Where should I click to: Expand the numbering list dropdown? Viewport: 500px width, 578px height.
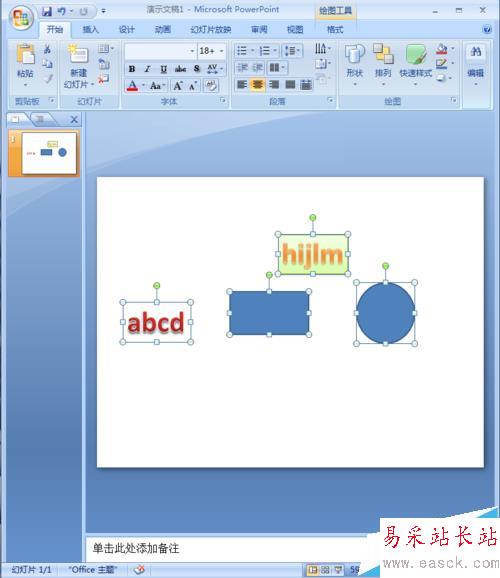(x=275, y=51)
